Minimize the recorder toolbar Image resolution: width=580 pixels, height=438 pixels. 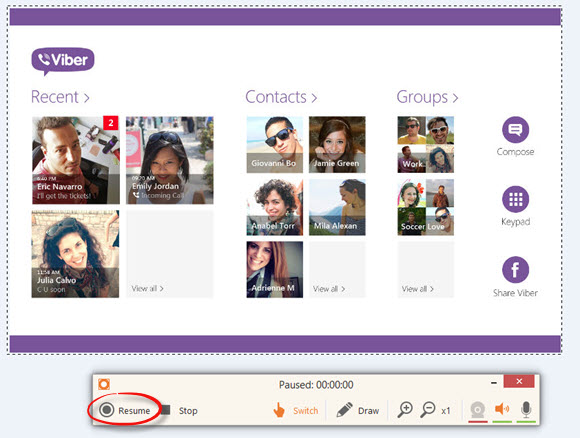[493, 383]
